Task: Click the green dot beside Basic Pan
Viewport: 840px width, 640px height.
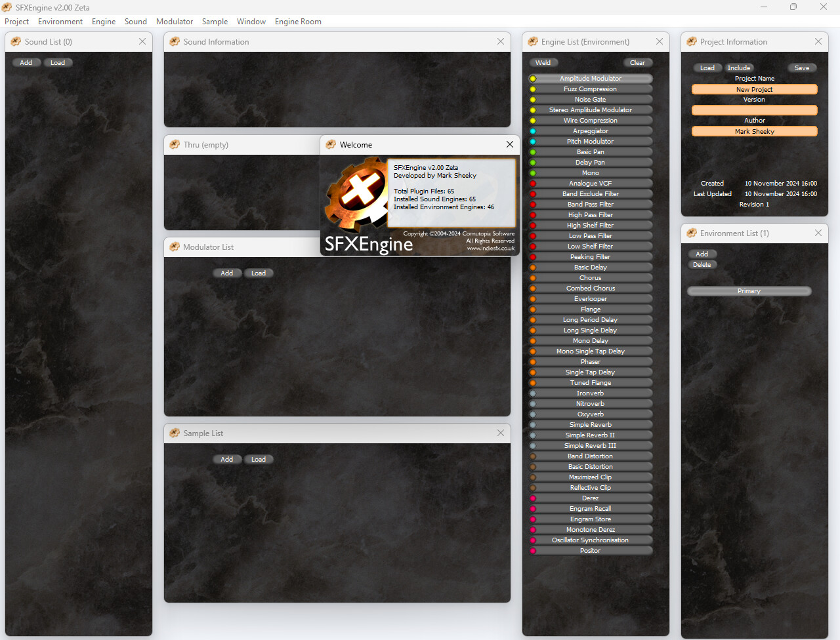Action: 533,152
